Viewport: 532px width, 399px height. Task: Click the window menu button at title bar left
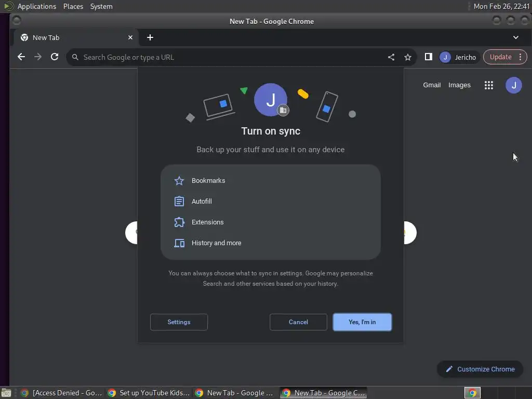(16, 21)
